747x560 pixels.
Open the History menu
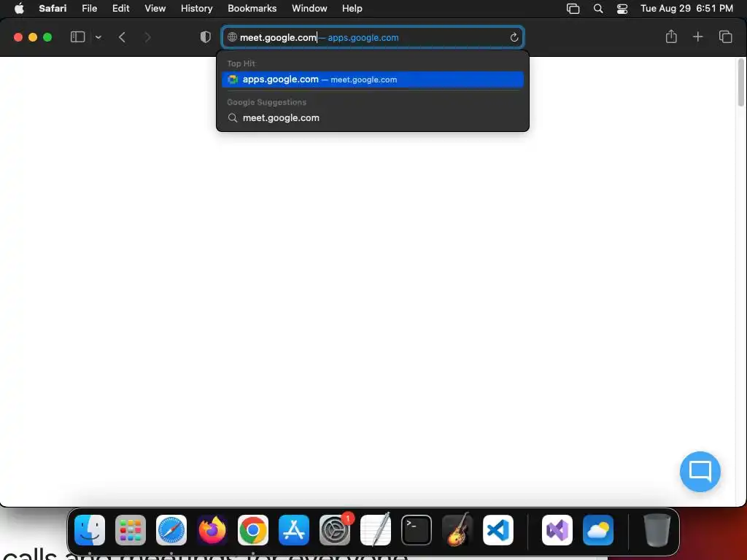click(x=196, y=8)
